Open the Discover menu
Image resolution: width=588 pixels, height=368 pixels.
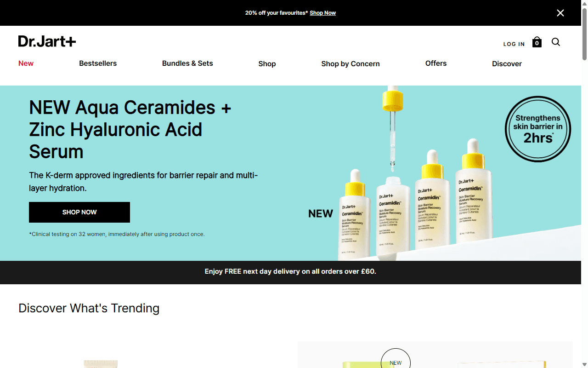point(507,64)
